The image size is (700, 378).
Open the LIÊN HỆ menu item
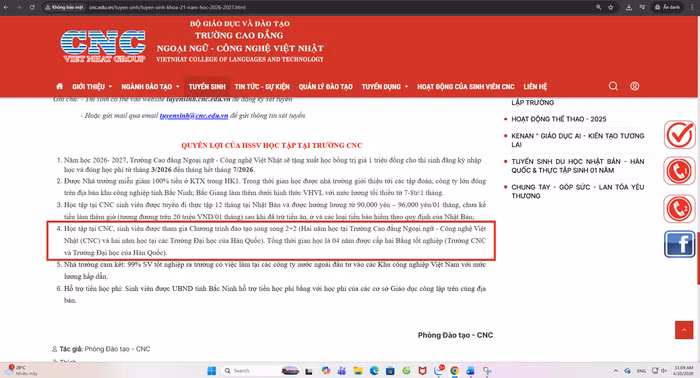click(535, 87)
